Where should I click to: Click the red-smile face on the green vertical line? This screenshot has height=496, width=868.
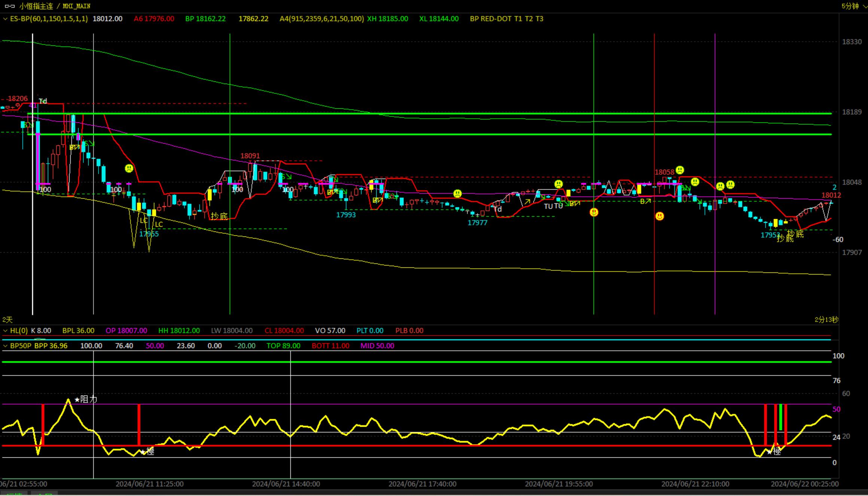pos(594,212)
